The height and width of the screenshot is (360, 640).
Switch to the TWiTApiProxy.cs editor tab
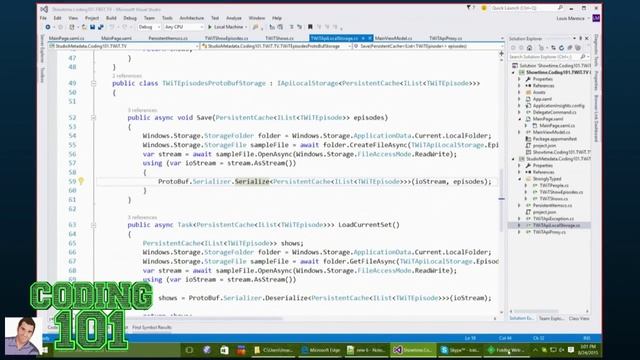coord(445,38)
